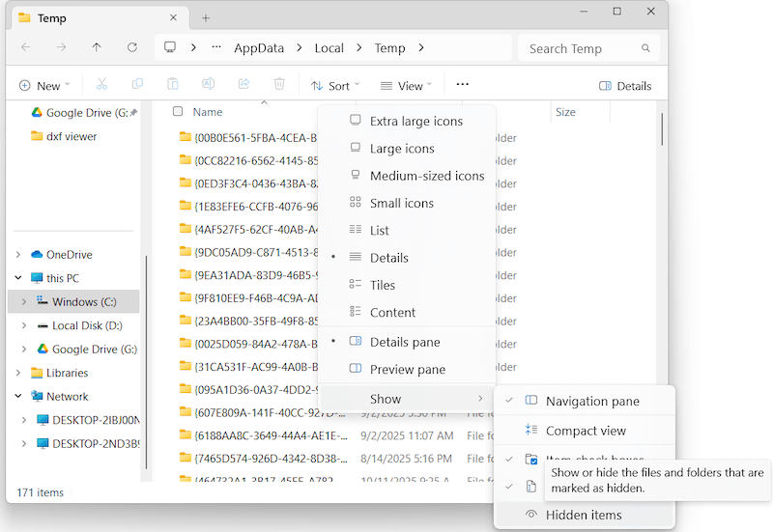Select Extra large icons view option
The height and width of the screenshot is (532, 773).
coord(415,122)
